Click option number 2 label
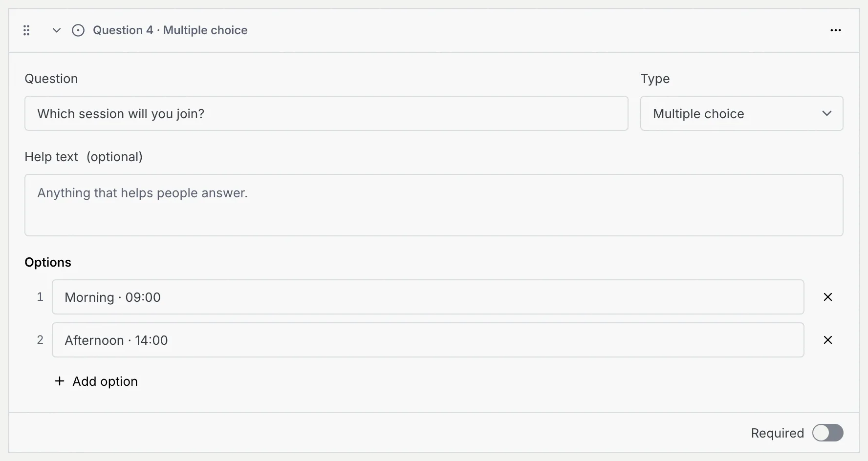Image resolution: width=868 pixels, height=461 pixels. click(x=40, y=340)
